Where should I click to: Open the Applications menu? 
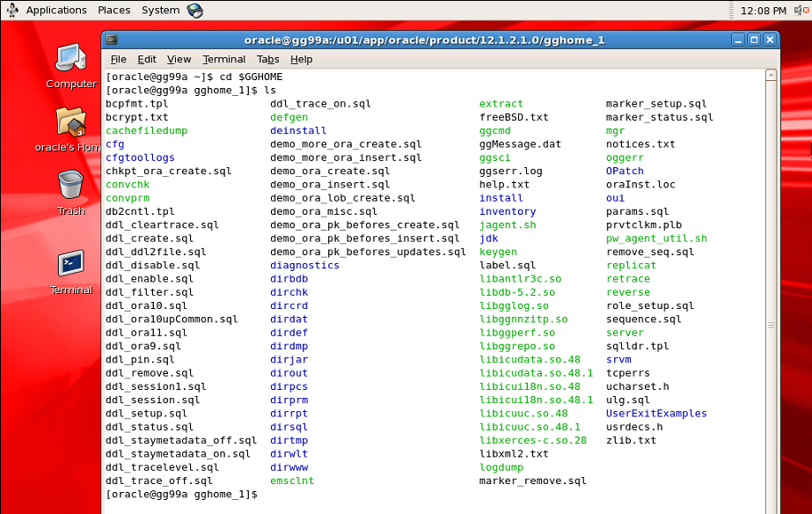coord(55,11)
